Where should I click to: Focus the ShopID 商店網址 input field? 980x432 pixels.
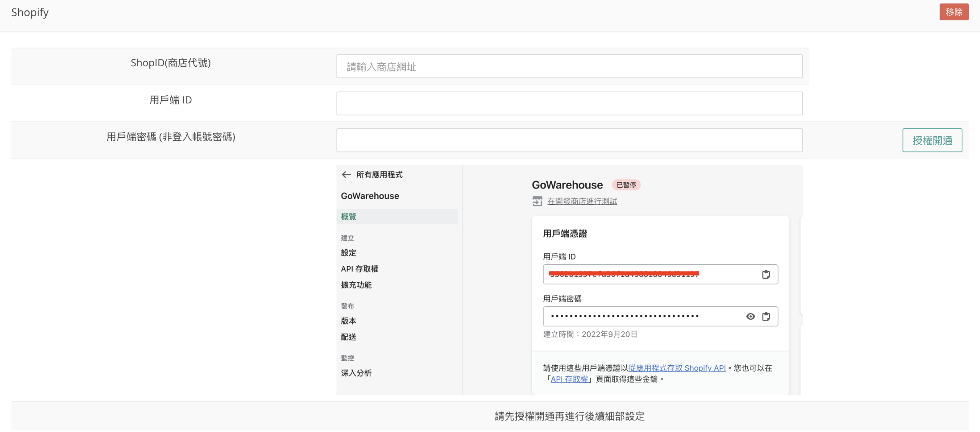[569, 67]
